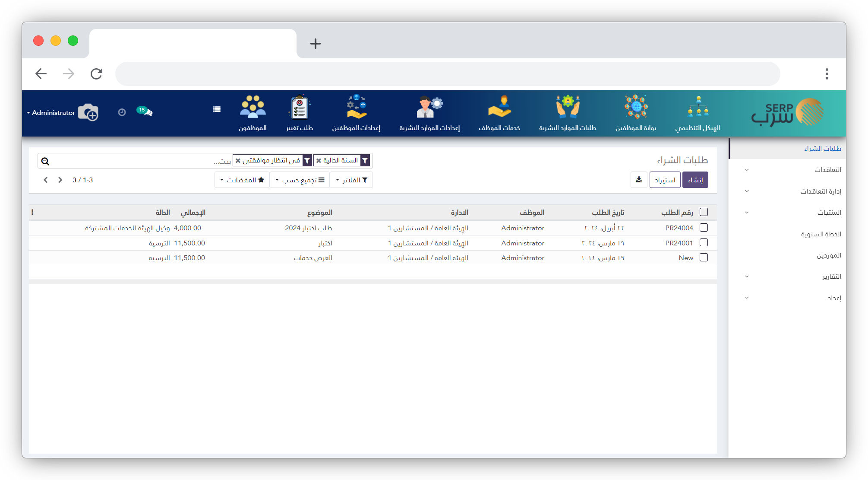Click the Create (إنشاء) button

[x=695, y=180]
